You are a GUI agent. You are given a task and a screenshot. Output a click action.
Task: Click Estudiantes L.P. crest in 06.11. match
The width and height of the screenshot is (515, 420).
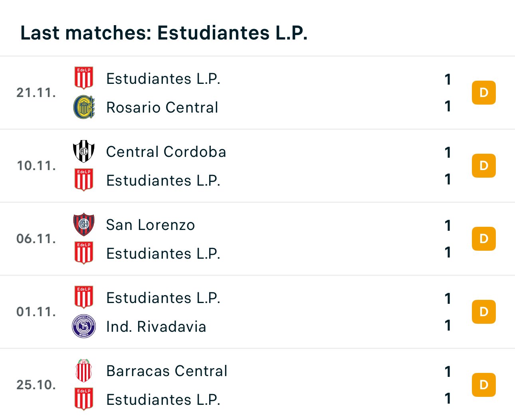pyautogui.click(x=84, y=253)
